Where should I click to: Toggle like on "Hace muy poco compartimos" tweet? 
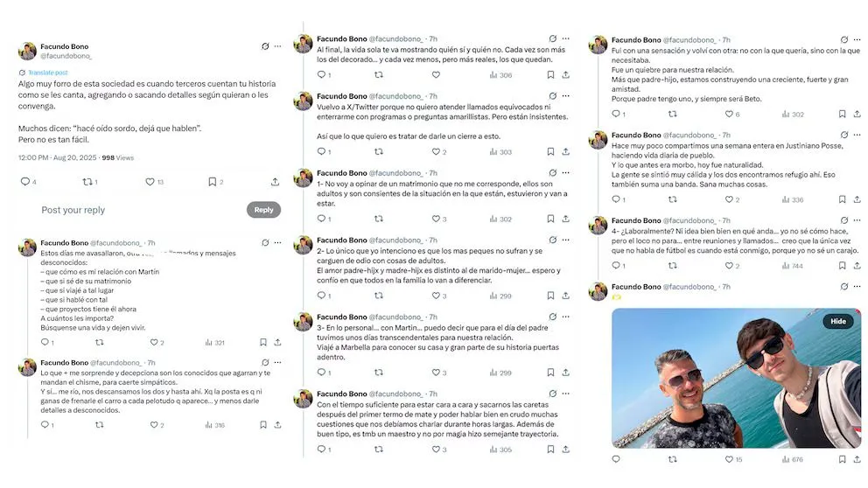(729, 199)
